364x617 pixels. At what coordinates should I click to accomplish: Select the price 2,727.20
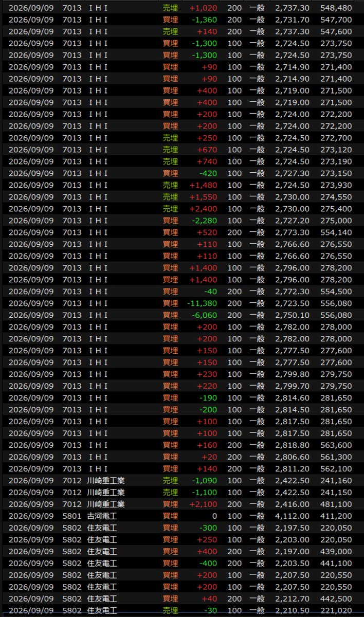(293, 221)
